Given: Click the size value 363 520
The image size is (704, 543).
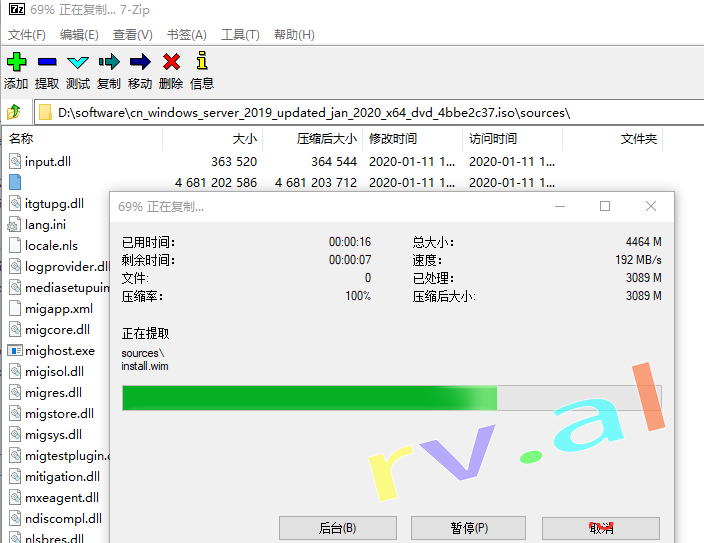Looking at the screenshot, I should (234, 161).
